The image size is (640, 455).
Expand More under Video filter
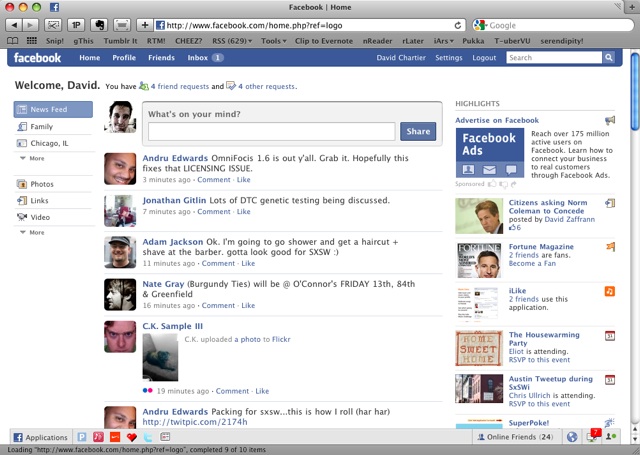[x=33, y=233]
